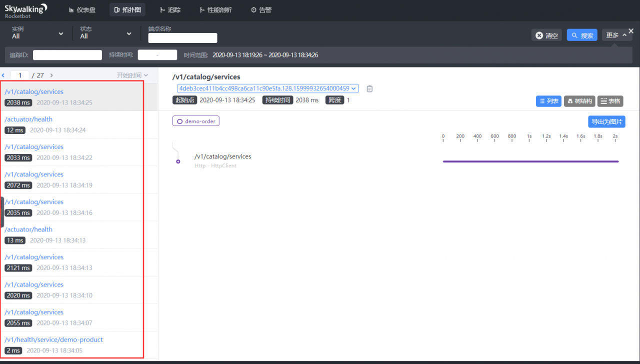Click the / 27 total pages text

pyautogui.click(x=38, y=75)
